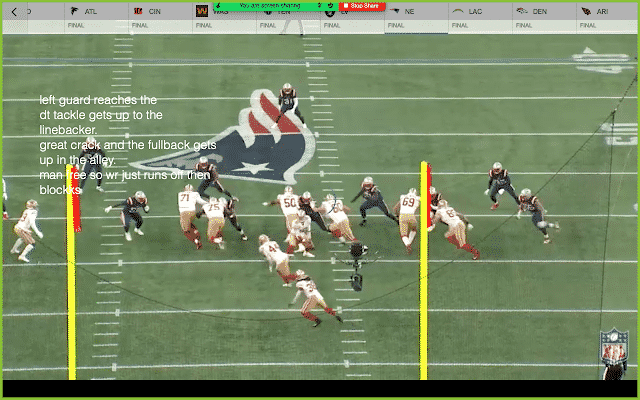
Task: Click the green screen sharing status banner
Action: [273, 5]
